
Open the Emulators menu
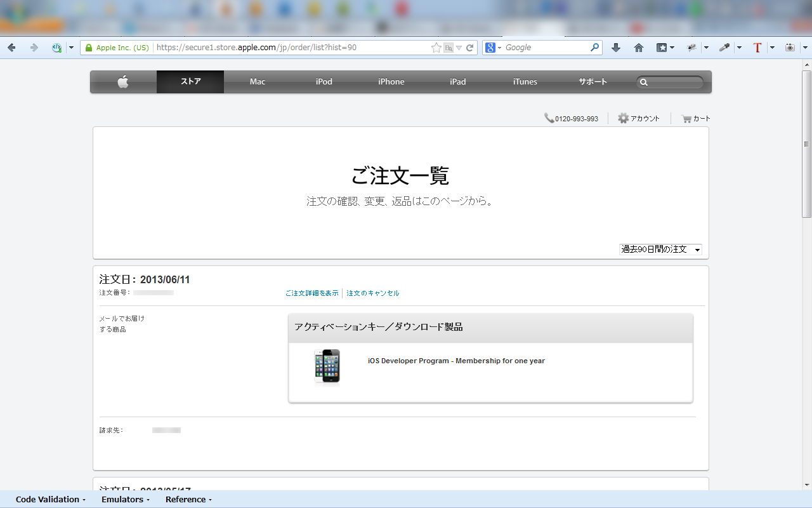click(126, 500)
